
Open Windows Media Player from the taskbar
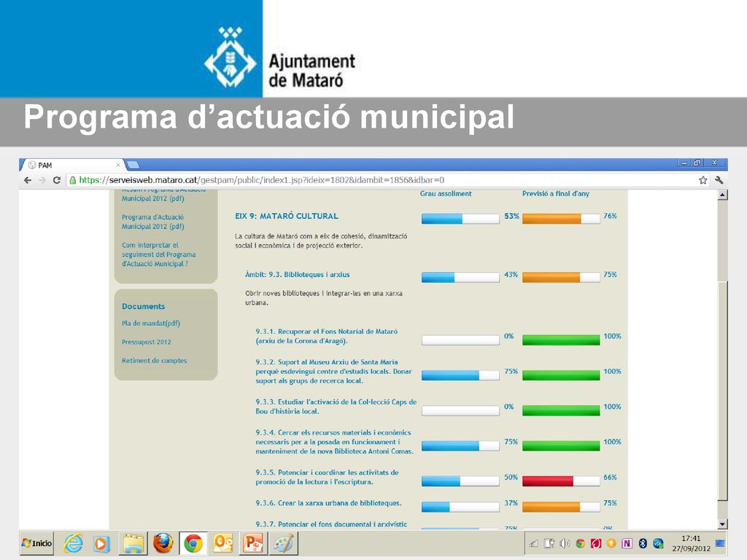101,543
